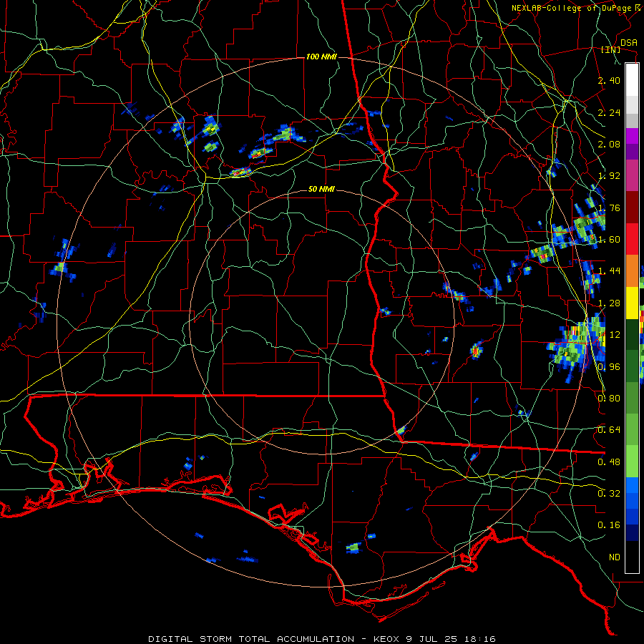Click the 100 NMI range ring label

[321, 57]
